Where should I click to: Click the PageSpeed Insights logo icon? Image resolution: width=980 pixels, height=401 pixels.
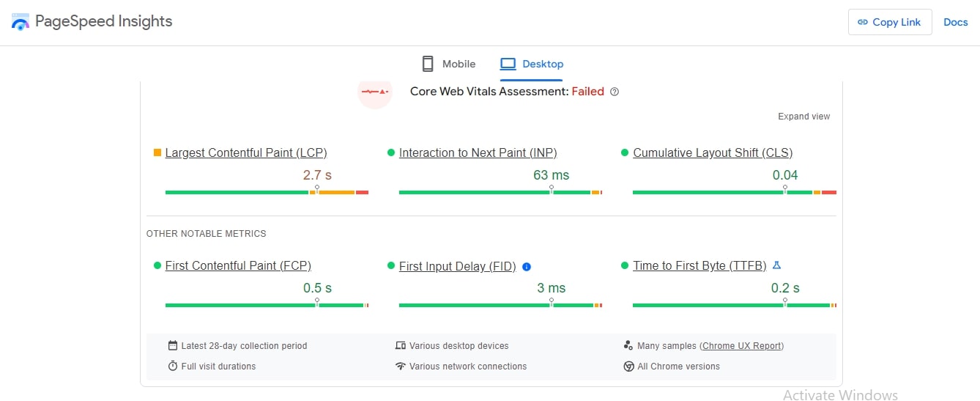(21, 21)
